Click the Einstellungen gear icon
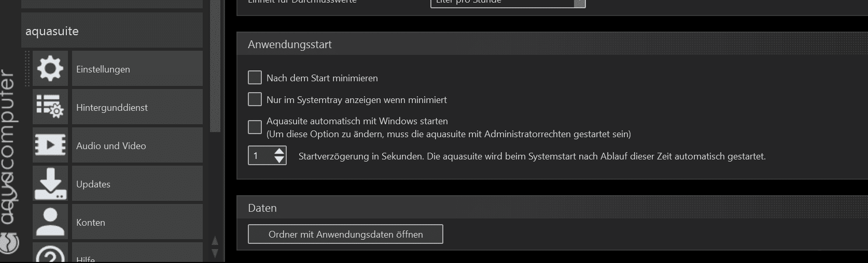 point(50,69)
